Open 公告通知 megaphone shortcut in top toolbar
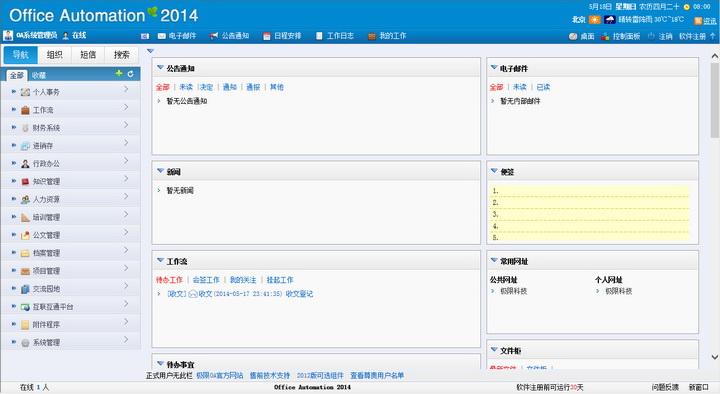Screen dimensions: 720x394 [x=214, y=36]
